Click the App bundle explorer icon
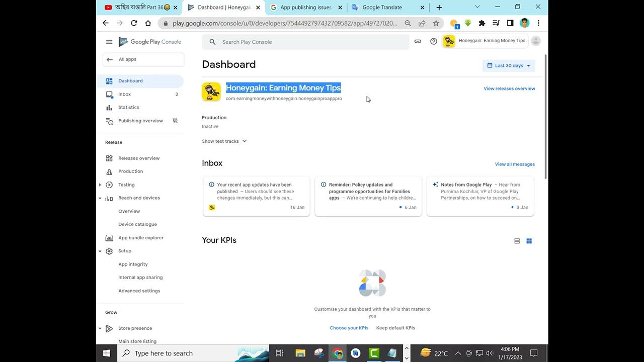This screenshot has width=644, height=362. pyautogui.click(x=109, y=238)
